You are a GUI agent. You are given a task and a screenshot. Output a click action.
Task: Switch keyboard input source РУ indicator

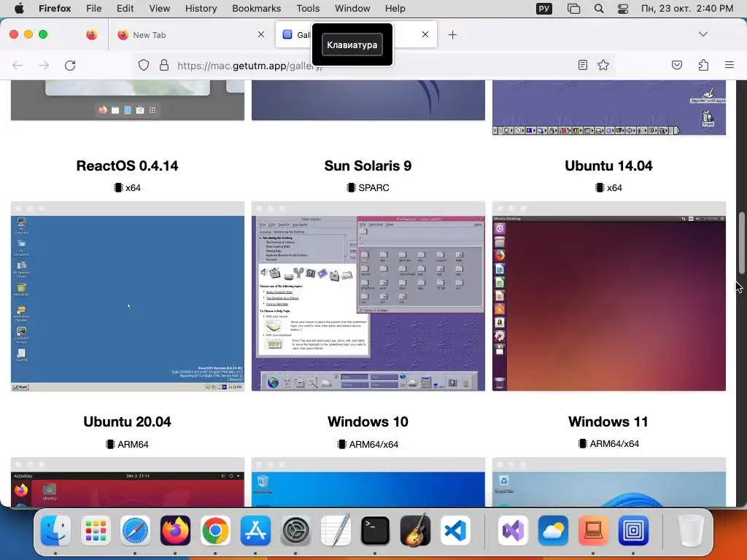[x=544, y=8]
